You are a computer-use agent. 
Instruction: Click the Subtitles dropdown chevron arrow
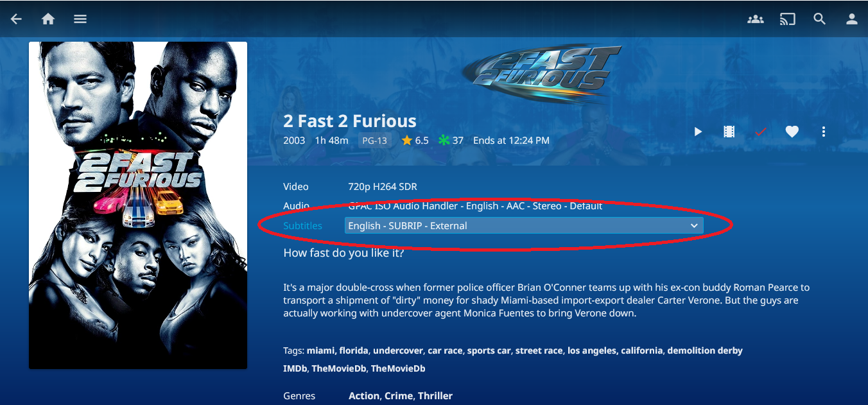point(694,226)
